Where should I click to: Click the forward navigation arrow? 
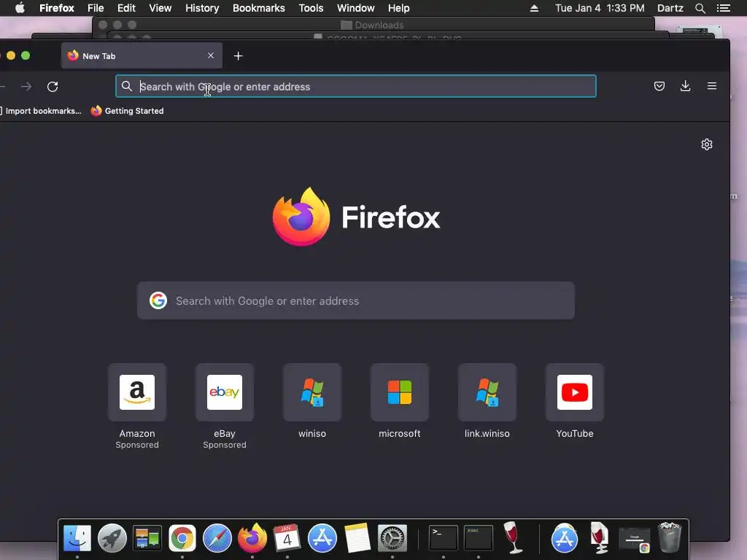pos(26,87)
